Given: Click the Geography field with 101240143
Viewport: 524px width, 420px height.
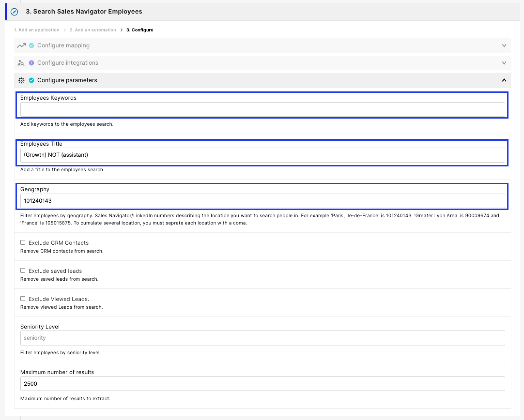Looking at the screenshot, I should click(x=262, y=201).
